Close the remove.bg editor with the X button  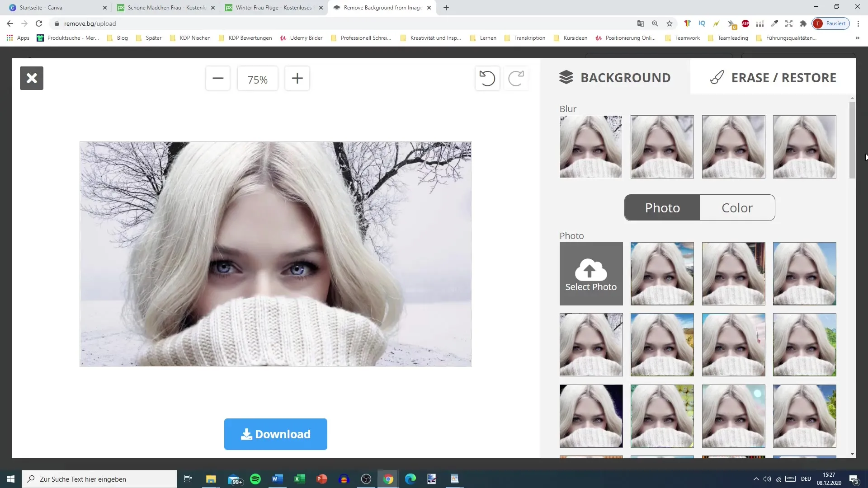click(32, 78)
